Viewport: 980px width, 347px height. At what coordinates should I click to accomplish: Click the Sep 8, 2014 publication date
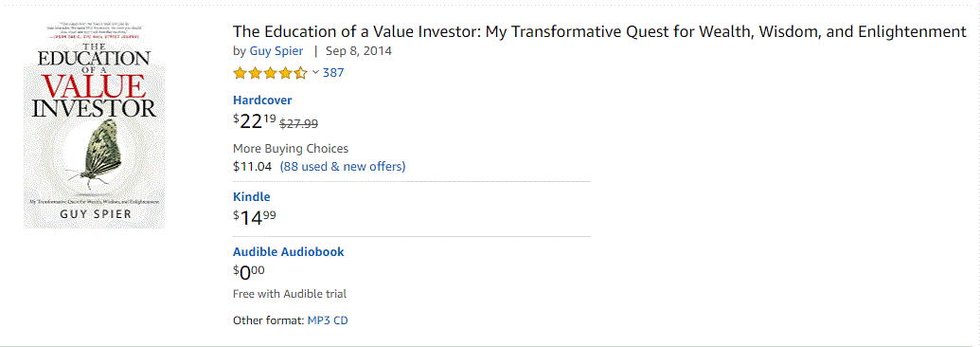click(x=358, y=51)
